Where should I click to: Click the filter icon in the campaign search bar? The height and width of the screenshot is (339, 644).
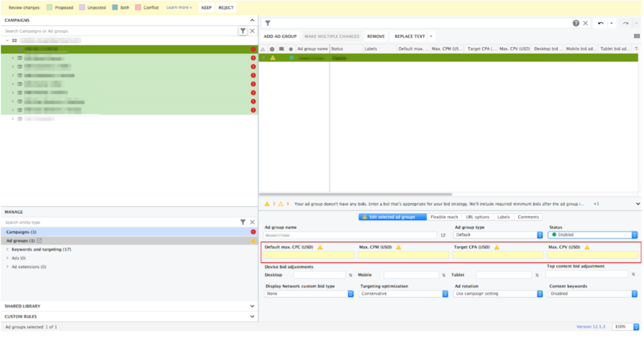(x=244, y=31)
